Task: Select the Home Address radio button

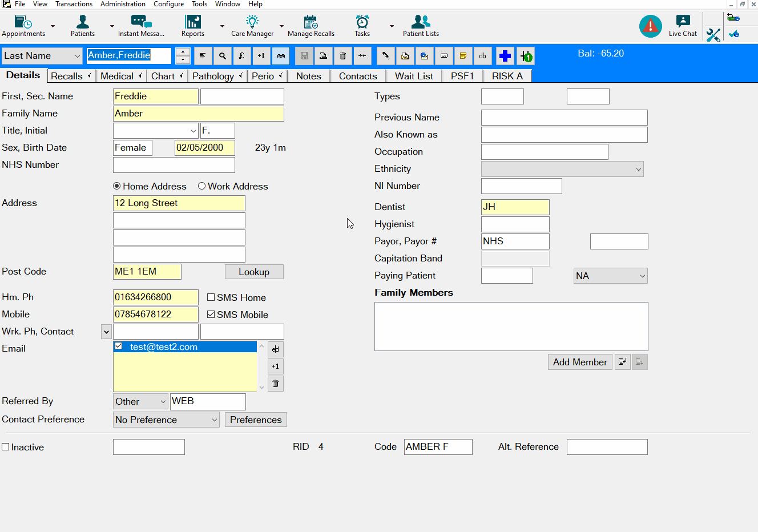Action: (117, 186)
